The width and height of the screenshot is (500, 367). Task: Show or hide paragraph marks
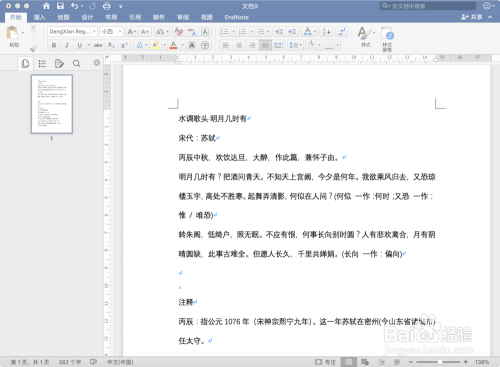click(x=341, y=32)
